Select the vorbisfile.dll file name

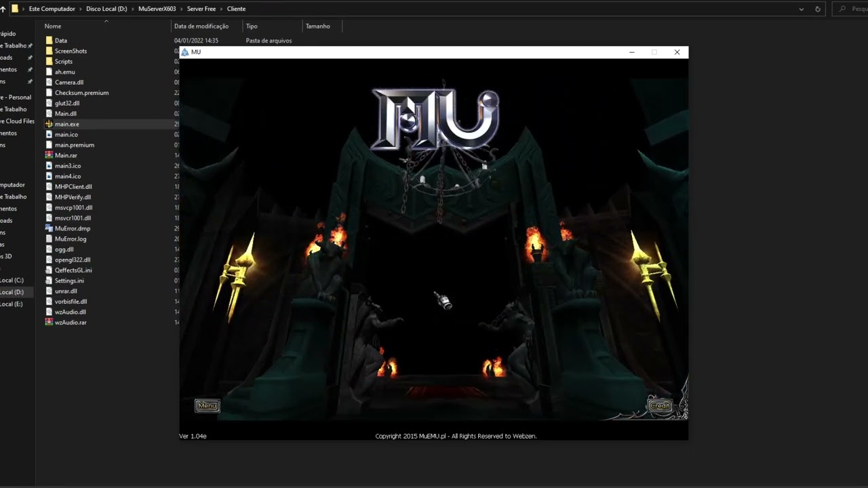pos(71,302)
